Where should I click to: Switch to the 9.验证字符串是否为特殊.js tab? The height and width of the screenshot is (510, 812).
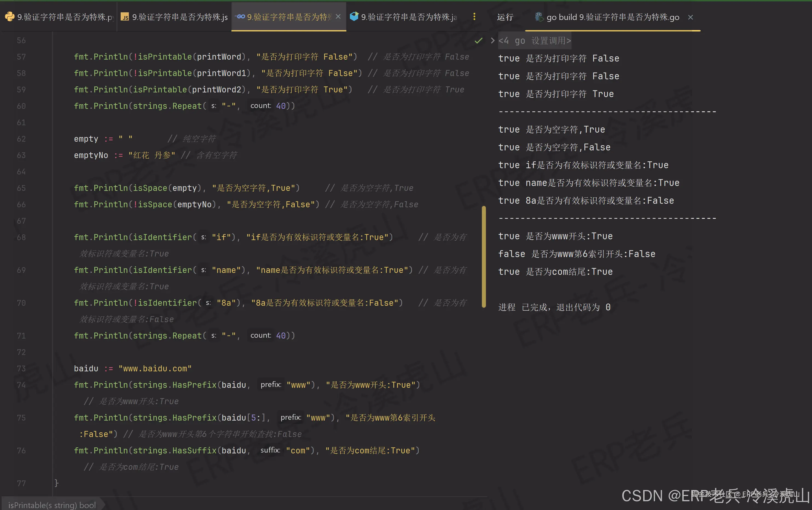tap(179, 17)
